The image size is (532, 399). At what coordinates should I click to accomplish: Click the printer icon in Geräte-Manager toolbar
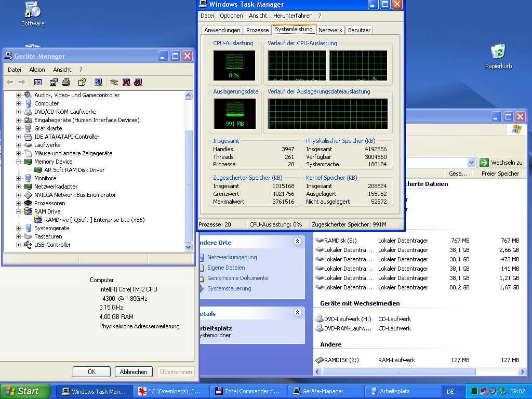[x=66, y=82]
